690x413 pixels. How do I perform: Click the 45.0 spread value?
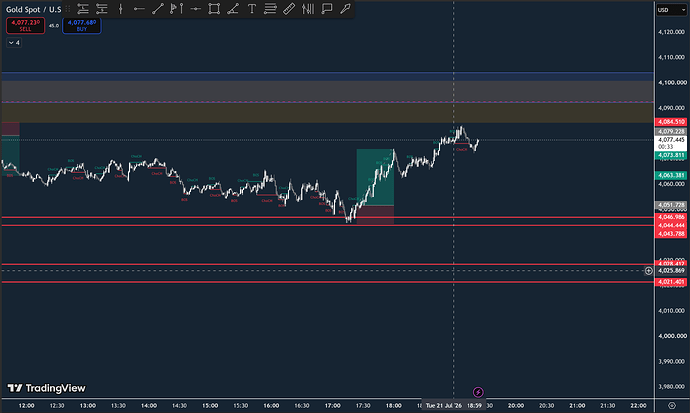tap(54, 26)
